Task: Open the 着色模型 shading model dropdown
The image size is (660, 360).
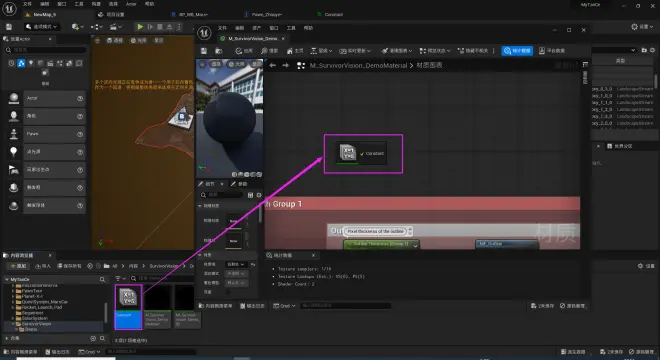Action: click(x=236, y=283)
